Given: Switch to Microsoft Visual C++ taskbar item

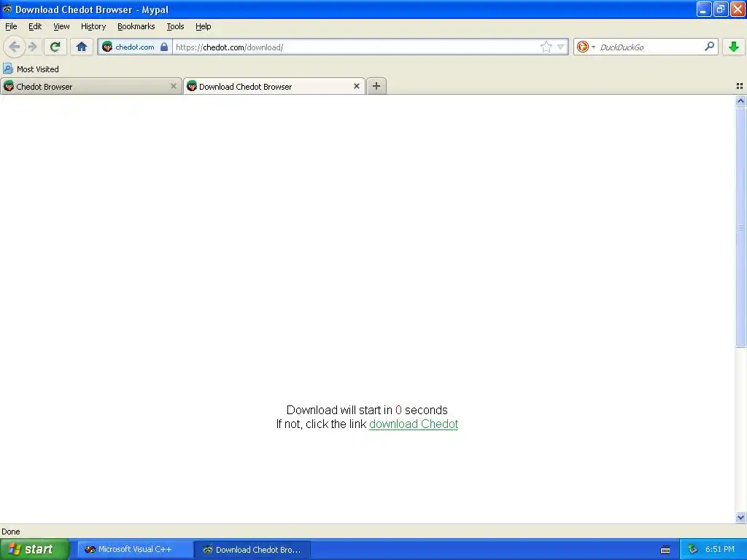Looking at the screenshot, I should (x=133, y=549).
